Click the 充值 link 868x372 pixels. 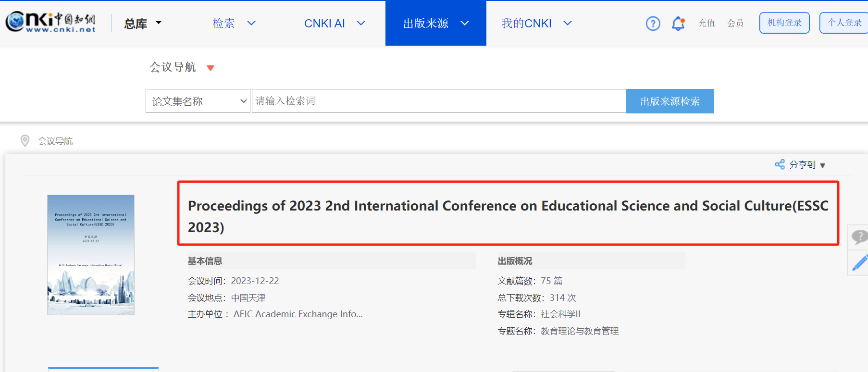point(707,23)
